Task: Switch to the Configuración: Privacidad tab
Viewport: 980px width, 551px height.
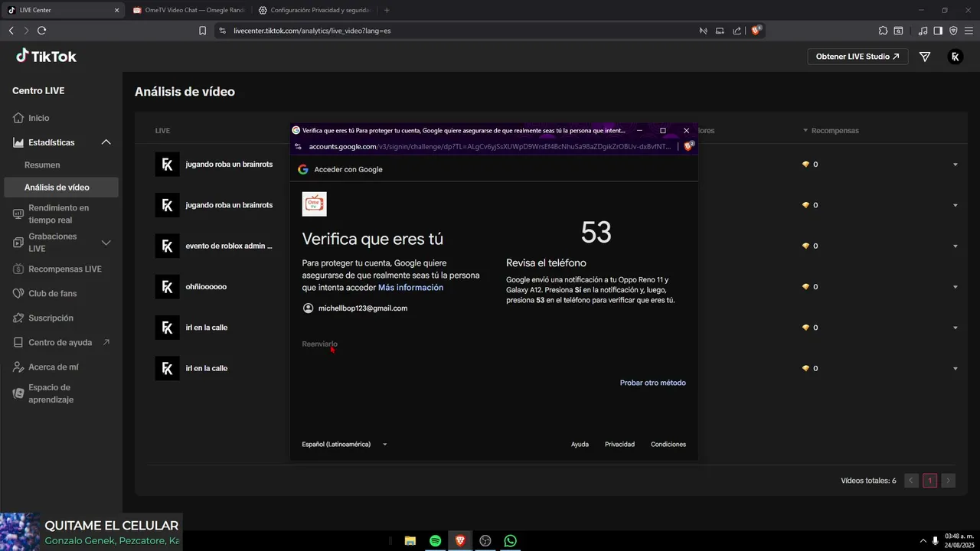Action: [314, 10]
